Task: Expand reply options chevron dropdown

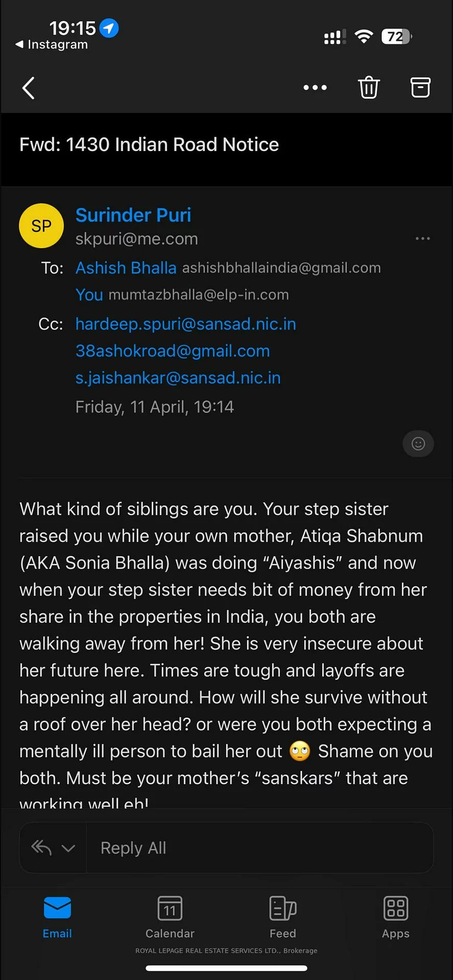Action: (68, 848)
